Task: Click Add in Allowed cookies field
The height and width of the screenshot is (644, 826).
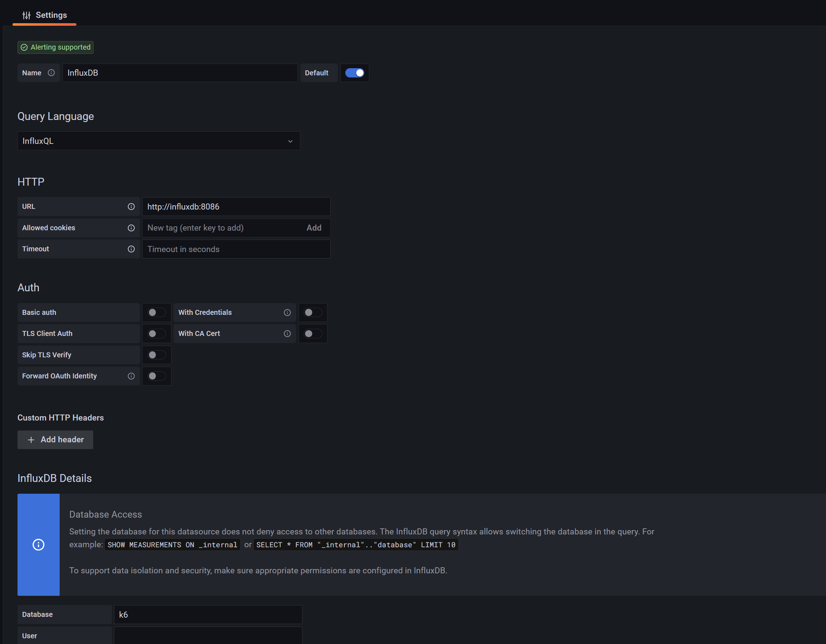Action: click(314, 228)
